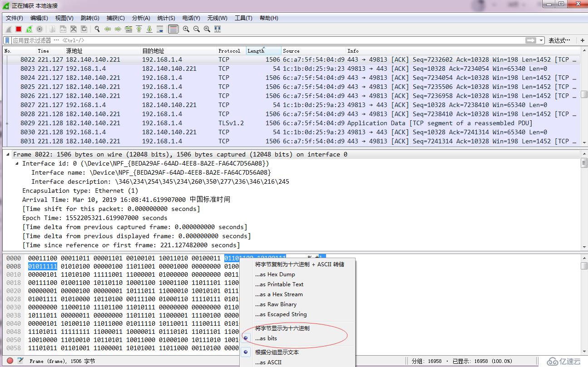Image resolution: width=588 pixels, height=367 pixels.
Task: Open the 视图(V) menu
Action: point(64,18)
